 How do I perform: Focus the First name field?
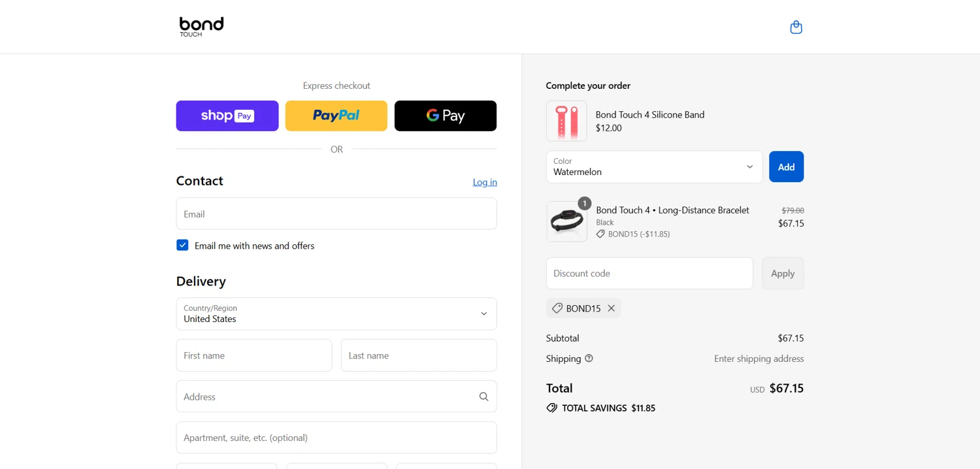click(x=254, y=355)
